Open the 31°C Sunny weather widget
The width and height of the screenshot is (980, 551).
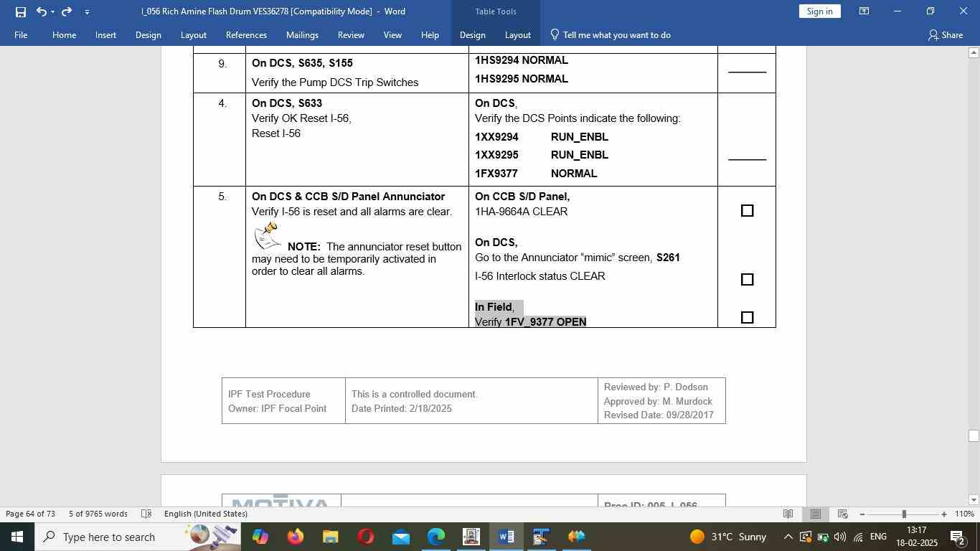pyautogui.click(x=728, y=537)
